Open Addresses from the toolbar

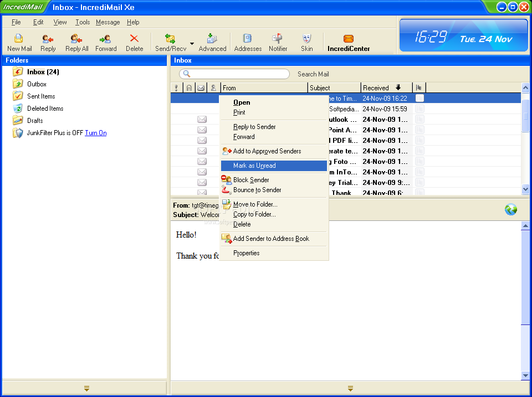point(248,39)
